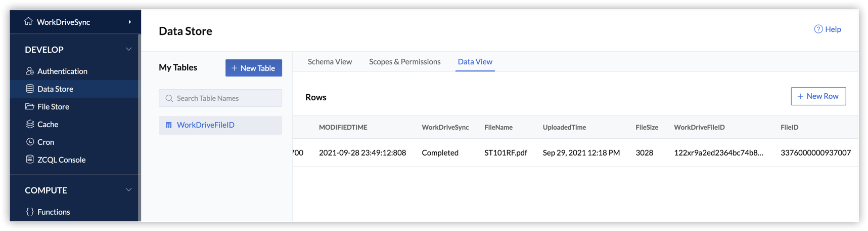The height and width of the screenshot is (231, 868).
Task: Collapse the COMPUTE section chevron
Action: click(x=128, y=190)
